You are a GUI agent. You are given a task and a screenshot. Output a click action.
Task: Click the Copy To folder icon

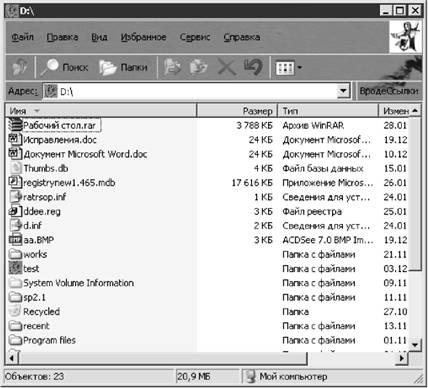(199, 67)
